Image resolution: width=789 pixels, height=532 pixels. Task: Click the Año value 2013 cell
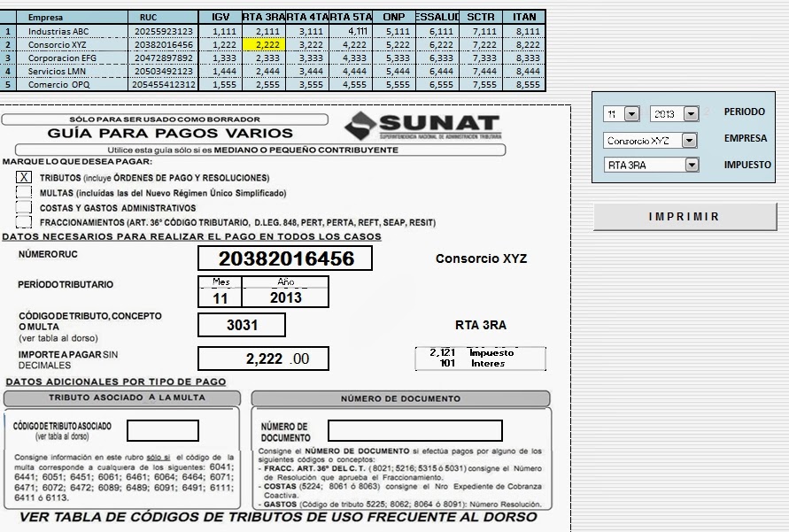point(285,297)
